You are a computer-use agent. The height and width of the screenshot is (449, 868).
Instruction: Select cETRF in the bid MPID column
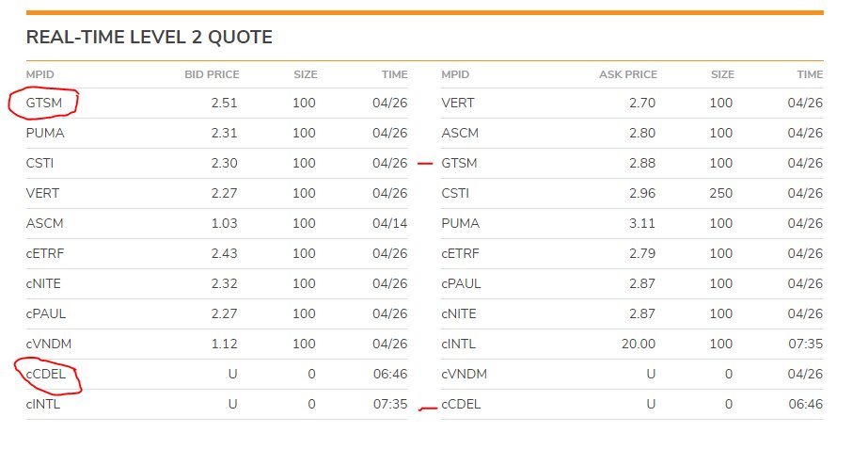(45, 253)
